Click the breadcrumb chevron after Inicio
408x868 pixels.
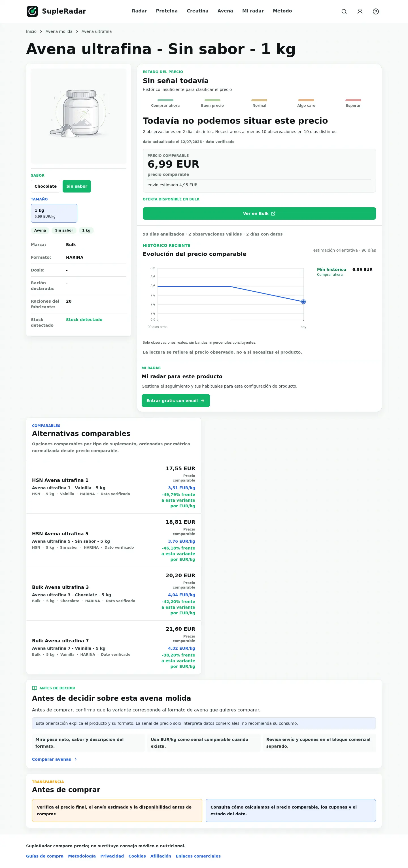(41, 31)
